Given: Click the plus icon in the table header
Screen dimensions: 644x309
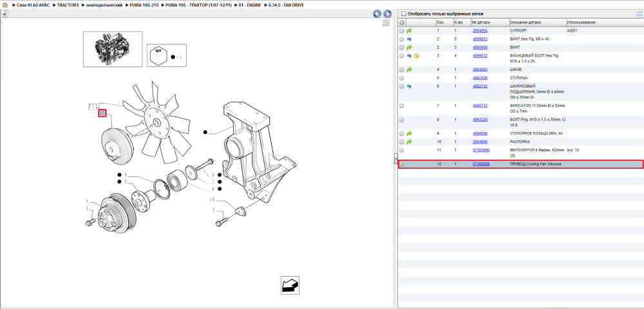Looking at the screenshot, I should [402, 22].
